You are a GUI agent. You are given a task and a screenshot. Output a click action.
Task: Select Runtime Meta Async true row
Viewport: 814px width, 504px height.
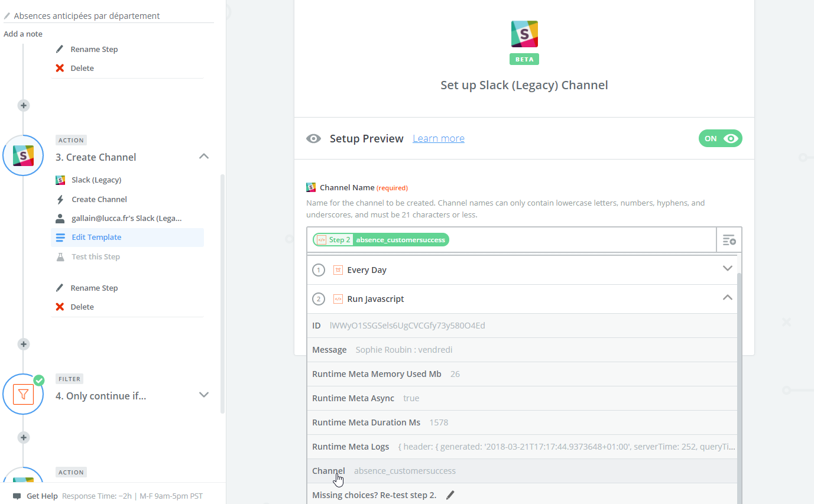(x=522, y=398)
